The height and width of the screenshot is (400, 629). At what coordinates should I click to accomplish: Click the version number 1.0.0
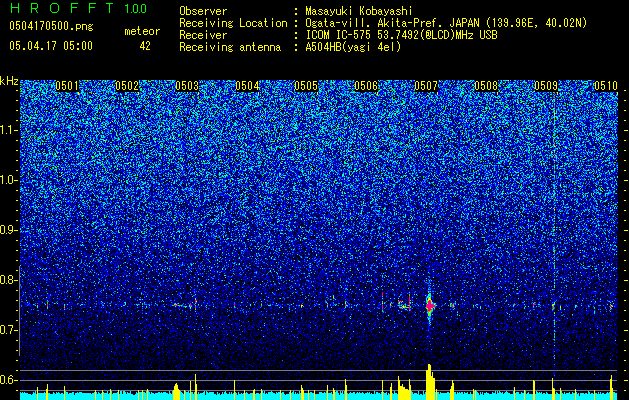pos(136,9)
